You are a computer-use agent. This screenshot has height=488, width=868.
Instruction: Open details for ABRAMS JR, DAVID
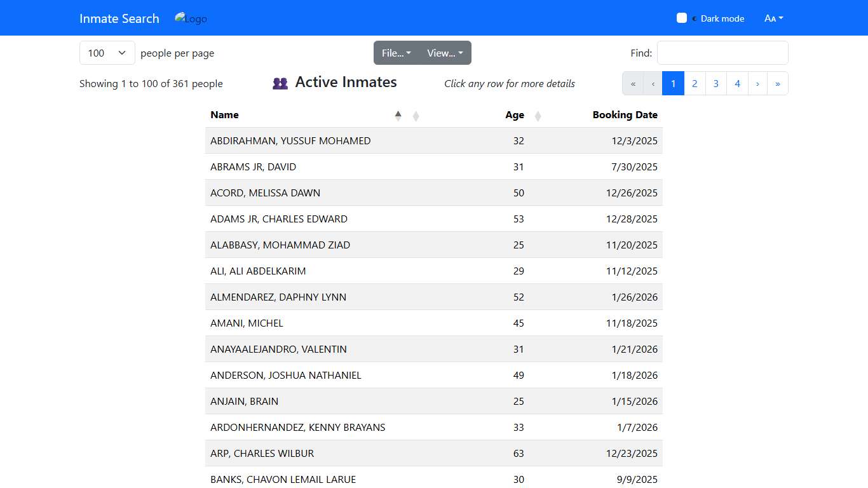[434, 166]
